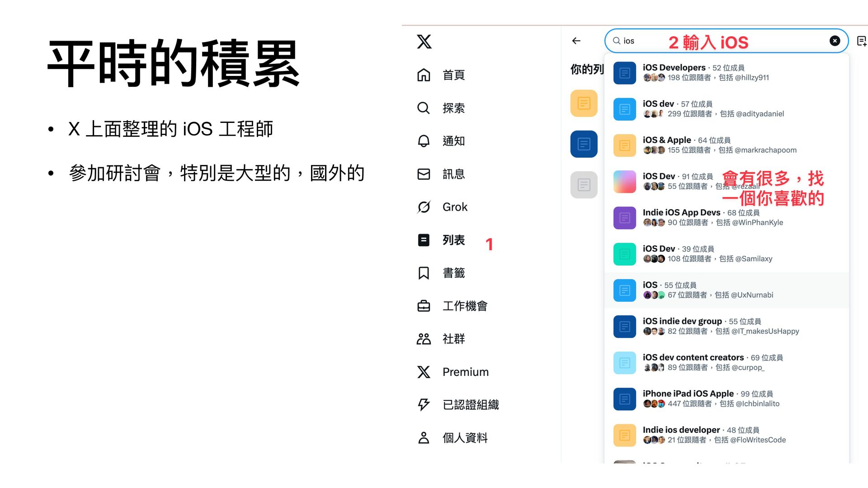Open the Indie ios developer result
The image size is (868, 488).
[726, 435]
